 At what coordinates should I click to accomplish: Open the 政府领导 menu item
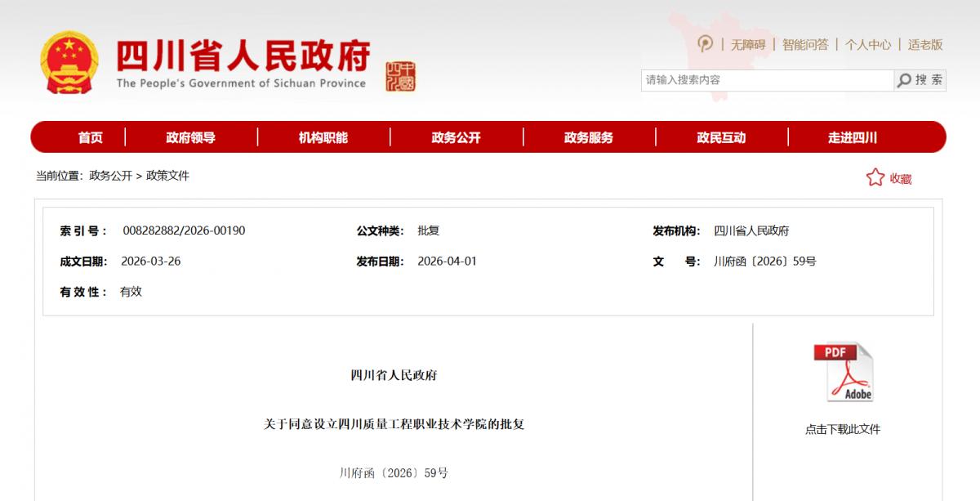(x=190, y=137)
